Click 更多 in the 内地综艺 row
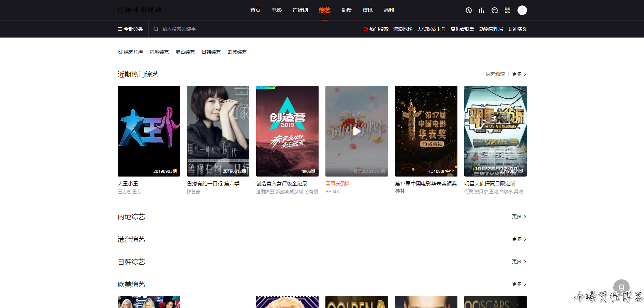 (519, 216)
